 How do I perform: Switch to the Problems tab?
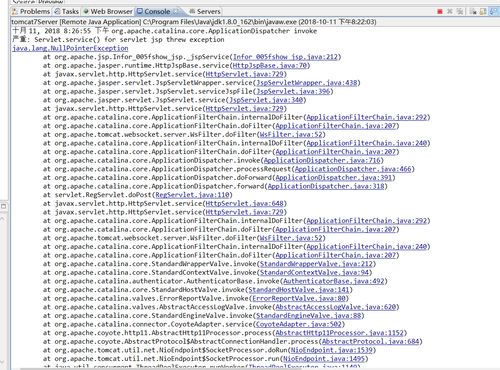pos(31,12)
